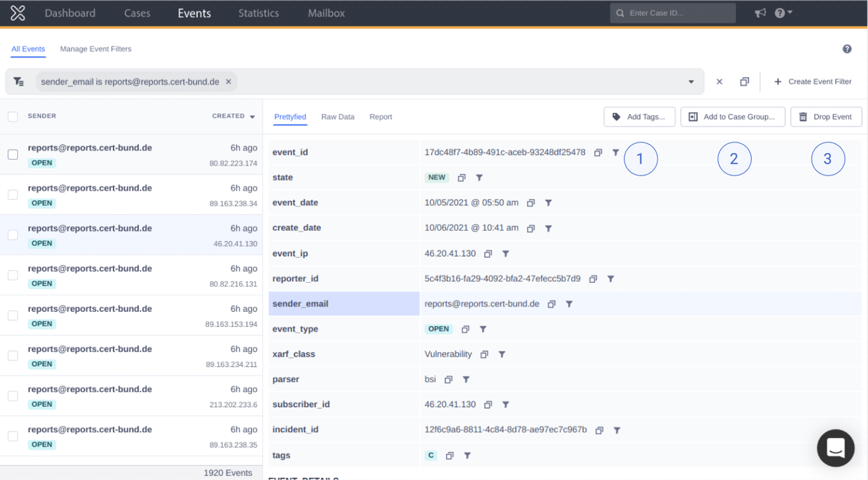Switch to the Raw Data tab
This screenshot has width=868, height=480.
tap(338, 117)
